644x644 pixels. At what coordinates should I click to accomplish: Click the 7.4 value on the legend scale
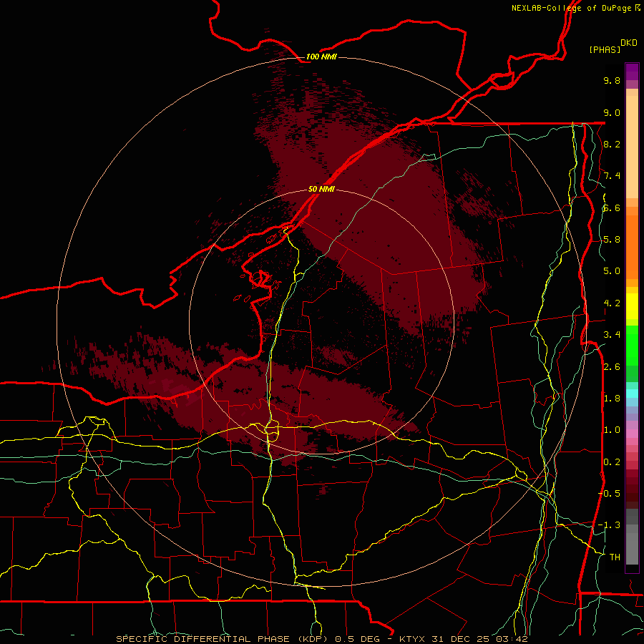pos(612,176)
